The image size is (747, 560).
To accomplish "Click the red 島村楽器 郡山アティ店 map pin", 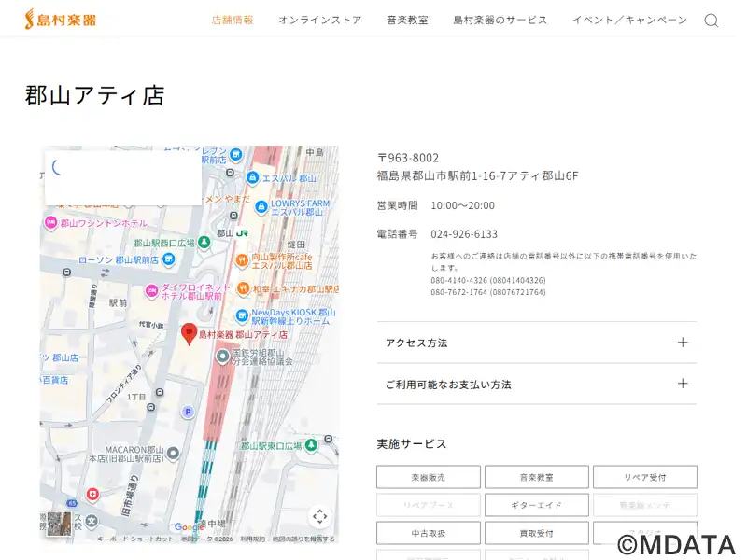I will (x=189, y=333).
